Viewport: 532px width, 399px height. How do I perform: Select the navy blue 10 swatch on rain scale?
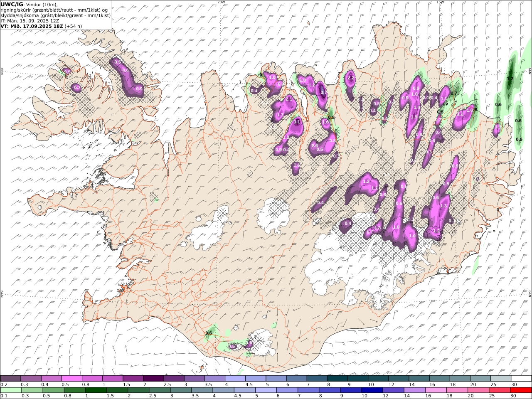[371, 390]
